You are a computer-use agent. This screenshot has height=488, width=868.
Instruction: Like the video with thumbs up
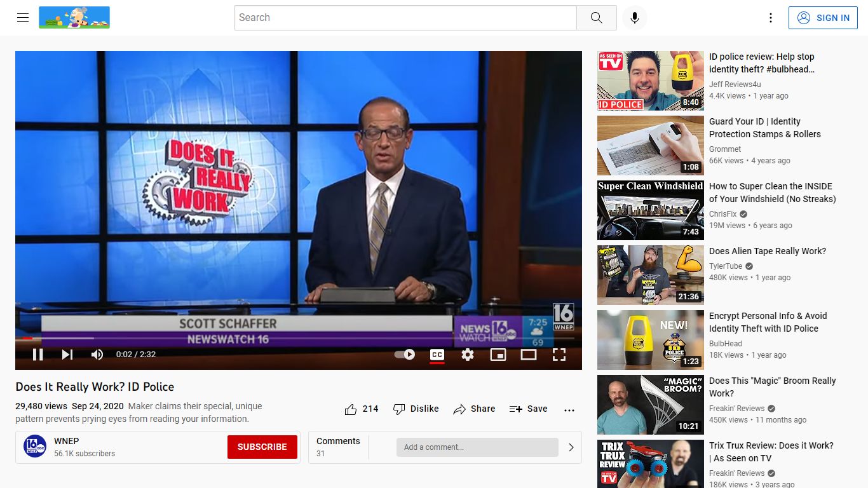coord(362,409)
